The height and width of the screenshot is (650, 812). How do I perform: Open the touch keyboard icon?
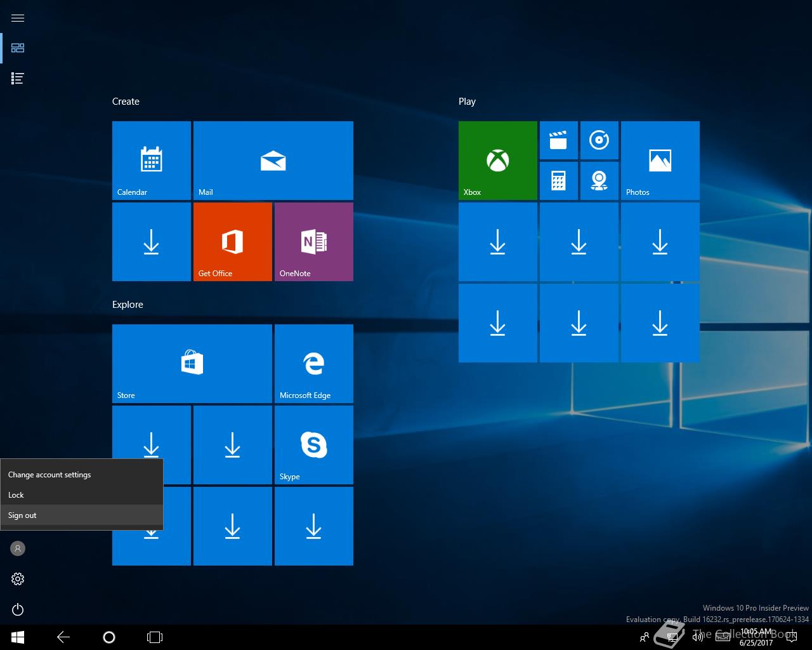(723, 637)
